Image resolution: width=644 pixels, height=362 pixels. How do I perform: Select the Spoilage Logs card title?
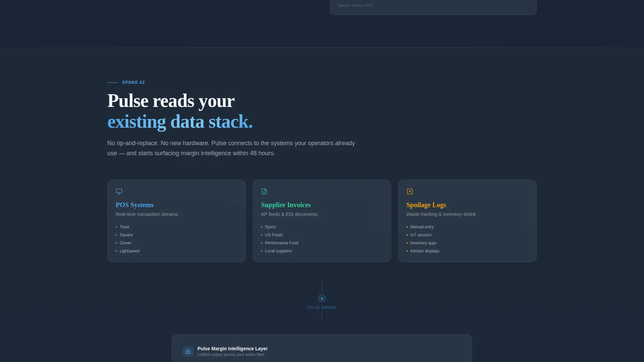click(x=426, y=205)
